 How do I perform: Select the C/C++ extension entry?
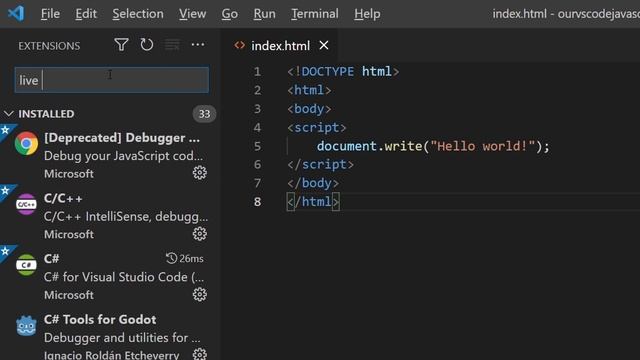point(110,216)
